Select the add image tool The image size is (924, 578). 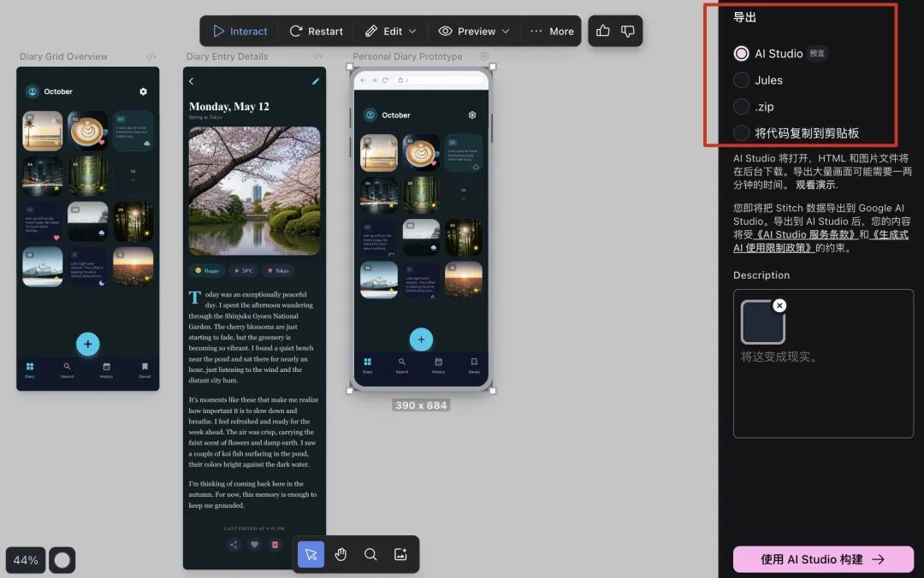tap(400, 554)
